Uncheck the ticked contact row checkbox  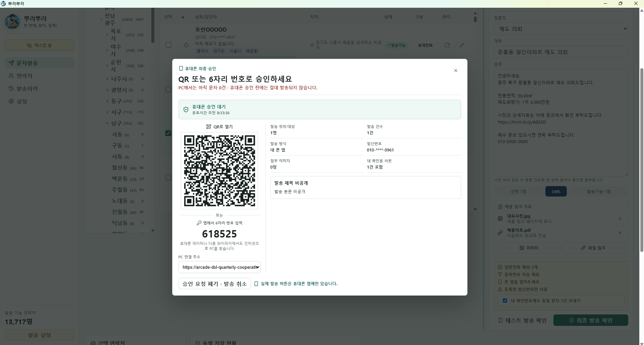(x=168, y=133)
